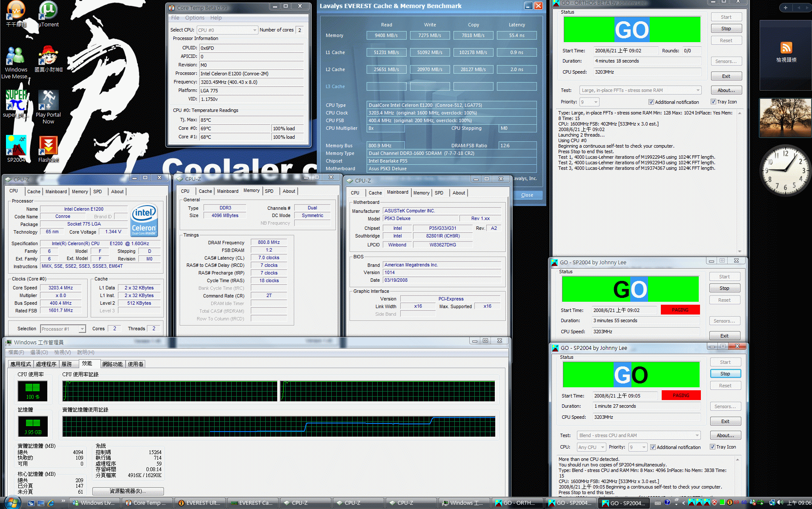Switch to the EVEREST Ultimate taskbar button
Viewport: 812px width, 509px height.
click(x=199, y=503)
